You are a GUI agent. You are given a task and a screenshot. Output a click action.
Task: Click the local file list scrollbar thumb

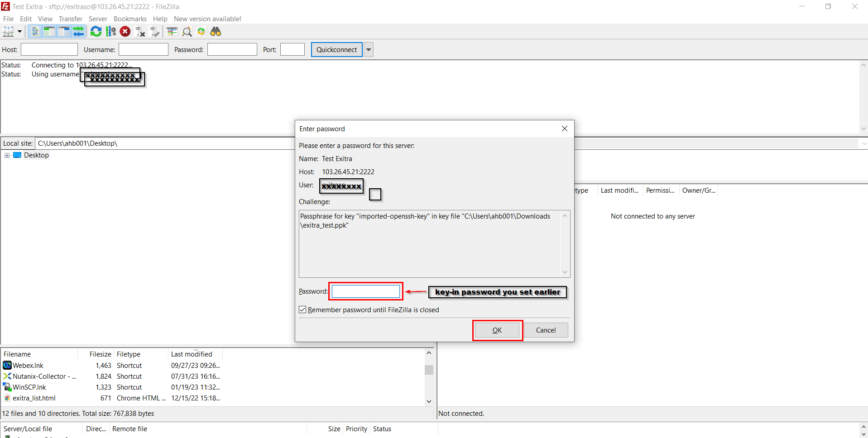point(429,370)
